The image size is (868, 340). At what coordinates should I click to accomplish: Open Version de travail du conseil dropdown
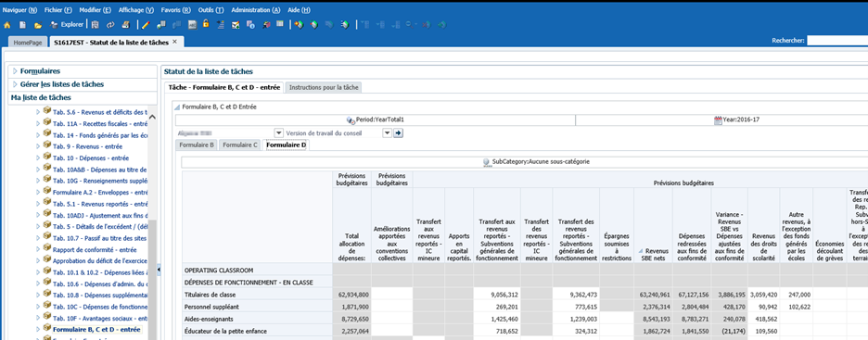388,133
